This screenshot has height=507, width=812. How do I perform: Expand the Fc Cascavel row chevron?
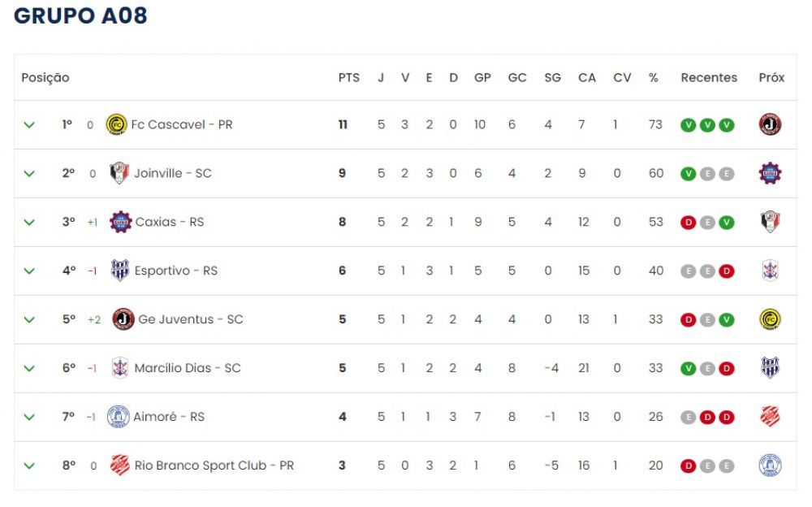pyautogui.click(x=29, y=125)
